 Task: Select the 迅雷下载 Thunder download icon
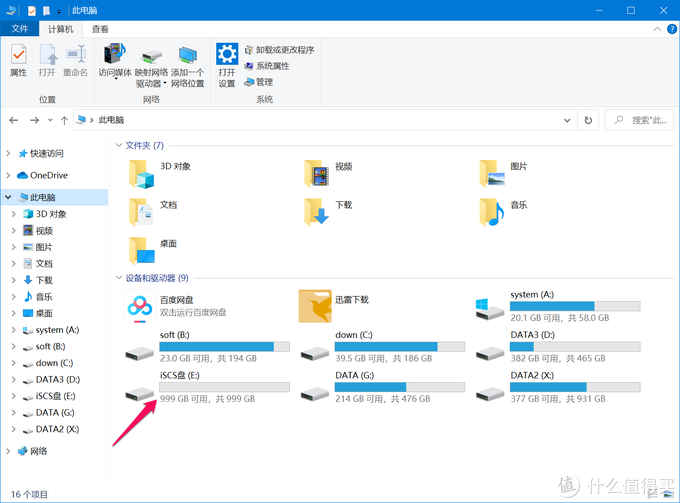pos(315,307)
